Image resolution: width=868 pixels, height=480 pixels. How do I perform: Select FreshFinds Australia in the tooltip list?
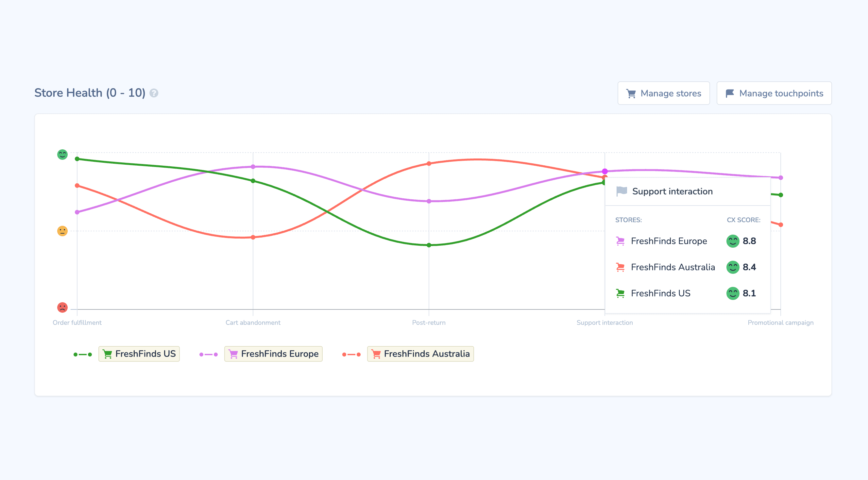673,267
